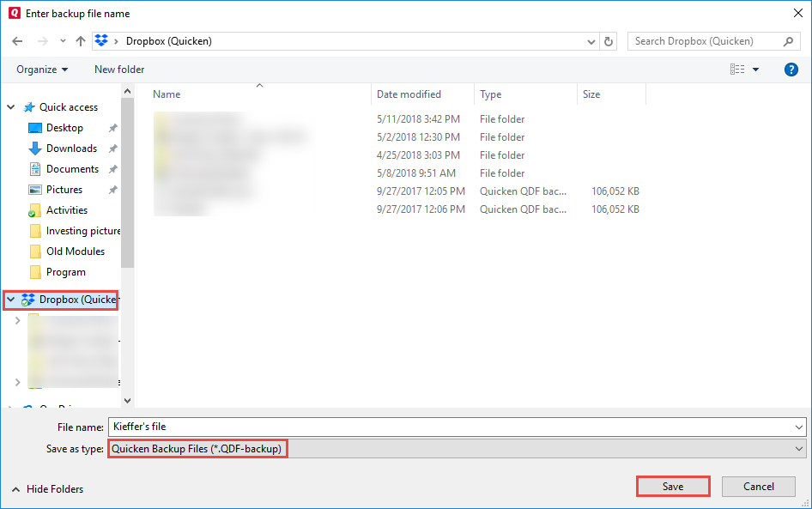Open the address bar path dropdown
The height and width of the screenshot is (509, 812).
point(591,41)
